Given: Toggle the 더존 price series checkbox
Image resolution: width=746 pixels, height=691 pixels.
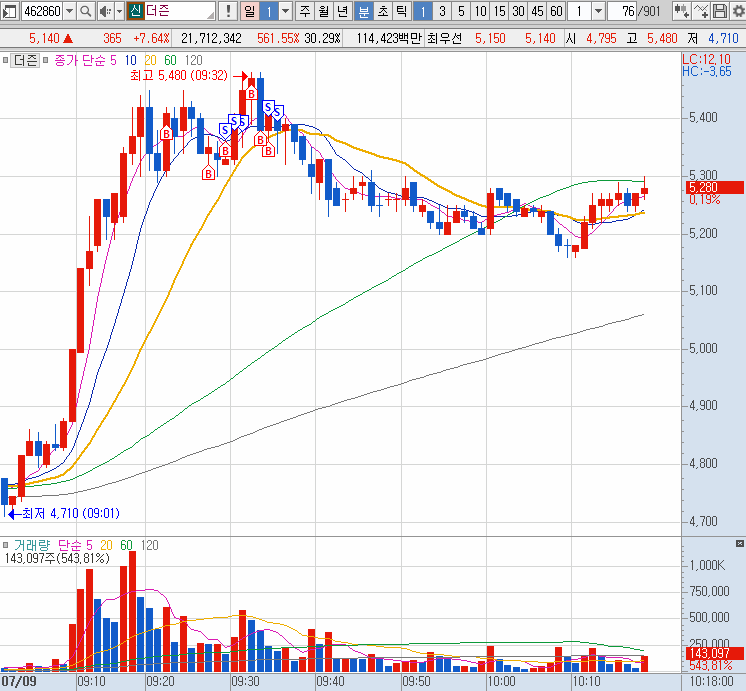Looking at the screenshot, I should [x=8, y=60].
